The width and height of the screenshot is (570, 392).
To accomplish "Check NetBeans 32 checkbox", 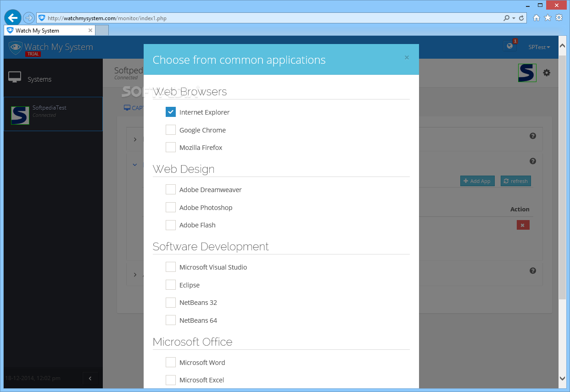I will tap(171, 302).
